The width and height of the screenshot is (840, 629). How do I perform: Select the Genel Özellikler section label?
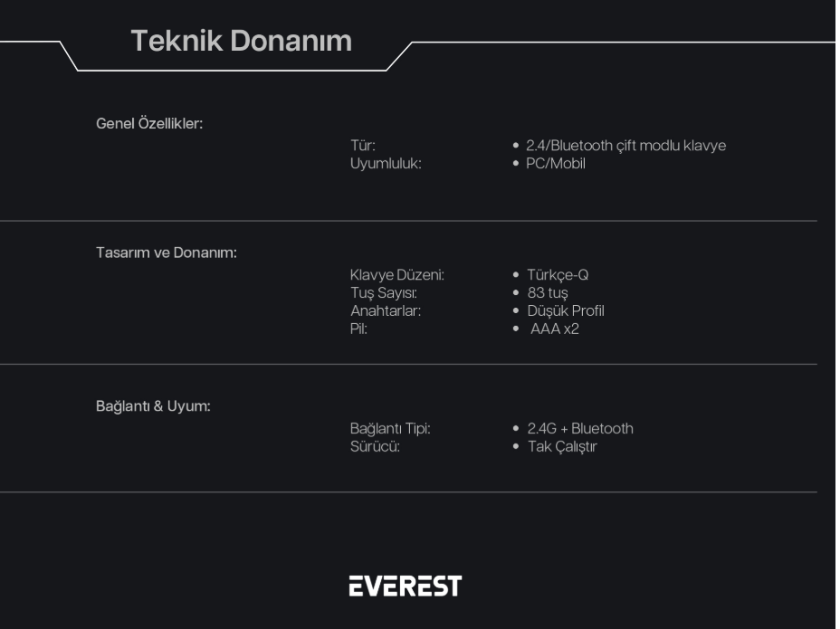click(149, 124)
